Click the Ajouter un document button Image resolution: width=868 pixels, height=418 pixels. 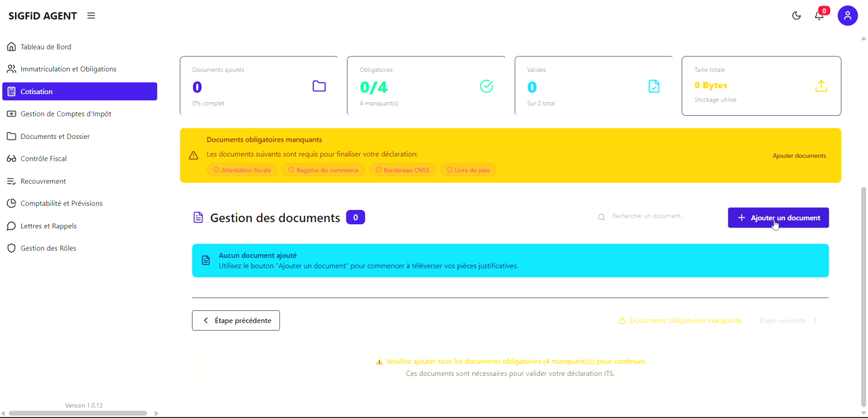point(778,217)
